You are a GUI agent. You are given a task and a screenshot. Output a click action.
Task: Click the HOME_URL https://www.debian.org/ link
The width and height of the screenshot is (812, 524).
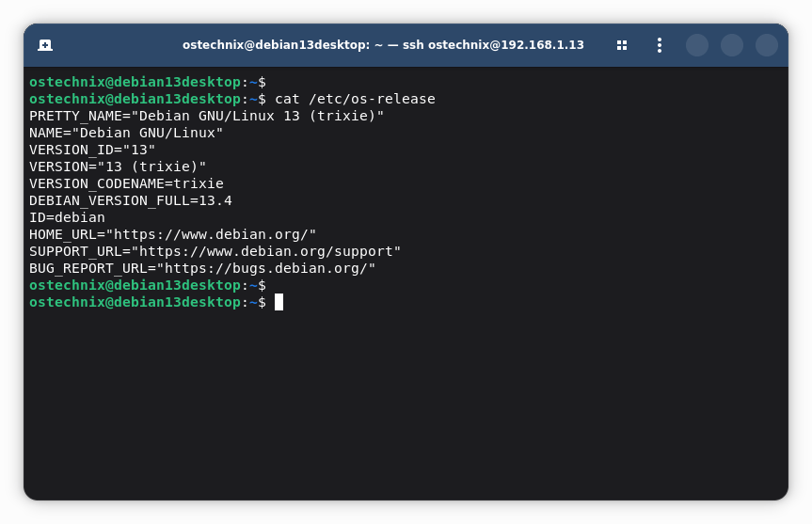pyautogui.click(x=211, y=234)
